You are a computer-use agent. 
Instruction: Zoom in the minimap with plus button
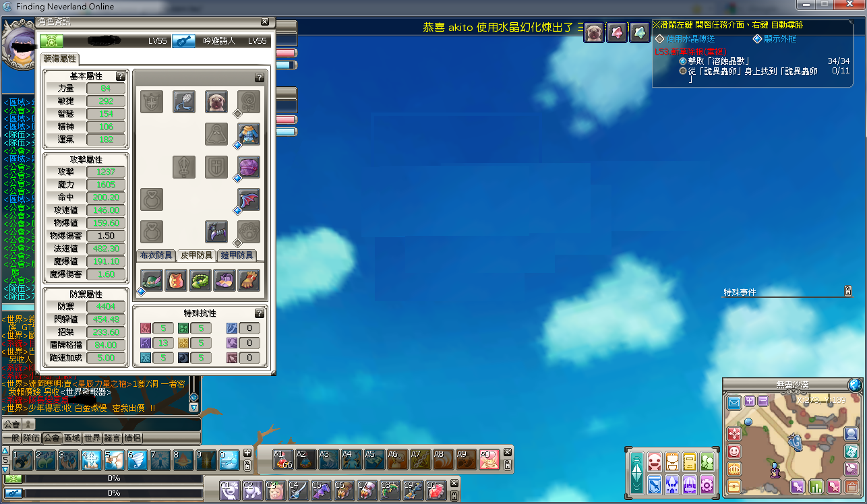[x=750, y=401]
